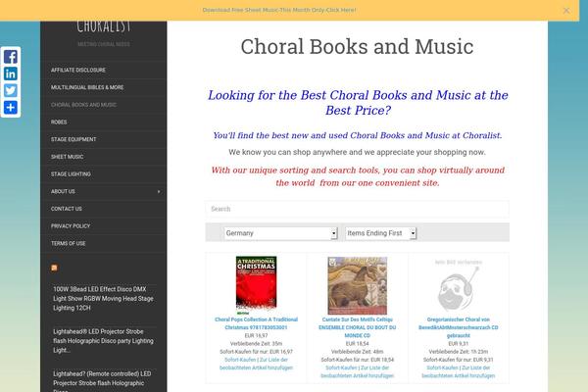
Task: Click Sofort-Kaufen under Gregorianischer Choral
Action: (x=443, y=367)
